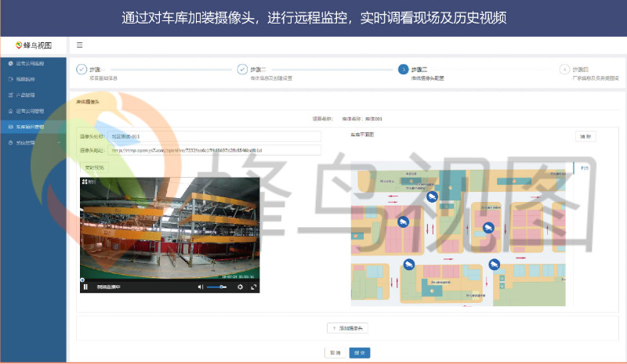Open 运营公司监控 in the sidebar
627x364 pixels.
tap(30, 63)
